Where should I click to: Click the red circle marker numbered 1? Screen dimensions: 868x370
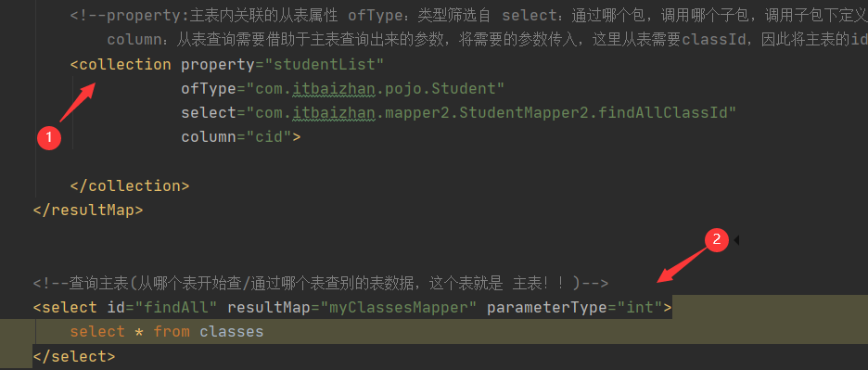(x=49, y=137)
